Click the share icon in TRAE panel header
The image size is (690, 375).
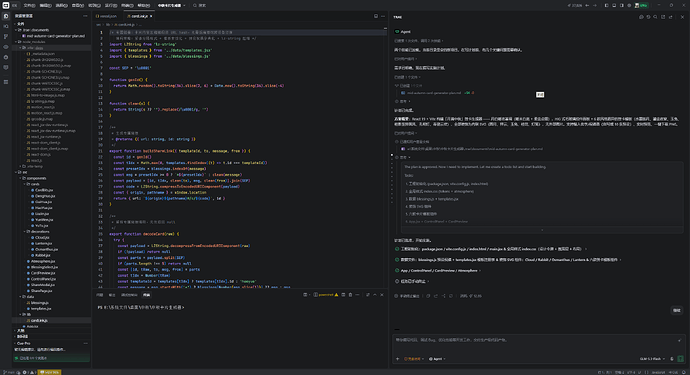point(671,17)
